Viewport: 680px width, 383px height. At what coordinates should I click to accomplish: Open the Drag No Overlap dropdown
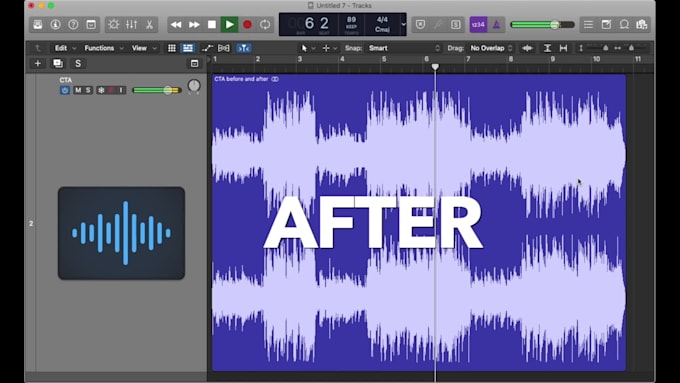click(491, 48)
